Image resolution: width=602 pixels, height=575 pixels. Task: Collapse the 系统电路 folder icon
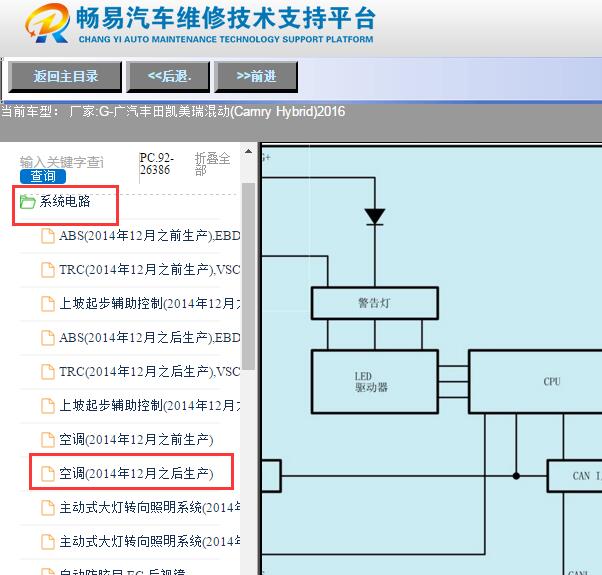[x=27, y=202]
